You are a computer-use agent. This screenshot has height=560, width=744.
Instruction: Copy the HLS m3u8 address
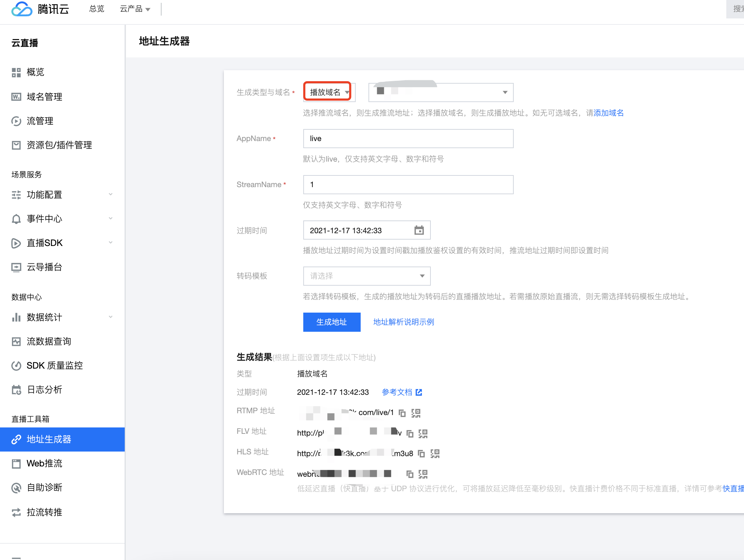click(421, 454)
